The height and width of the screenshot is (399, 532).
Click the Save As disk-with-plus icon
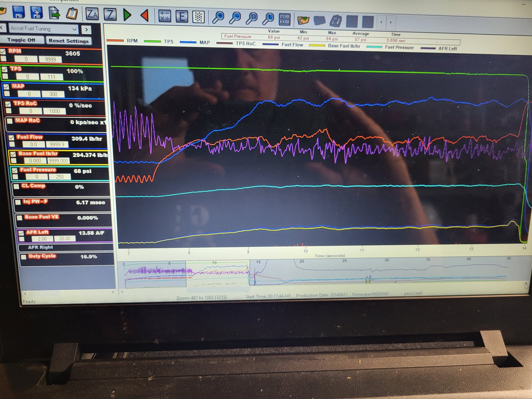coord(37,13)
